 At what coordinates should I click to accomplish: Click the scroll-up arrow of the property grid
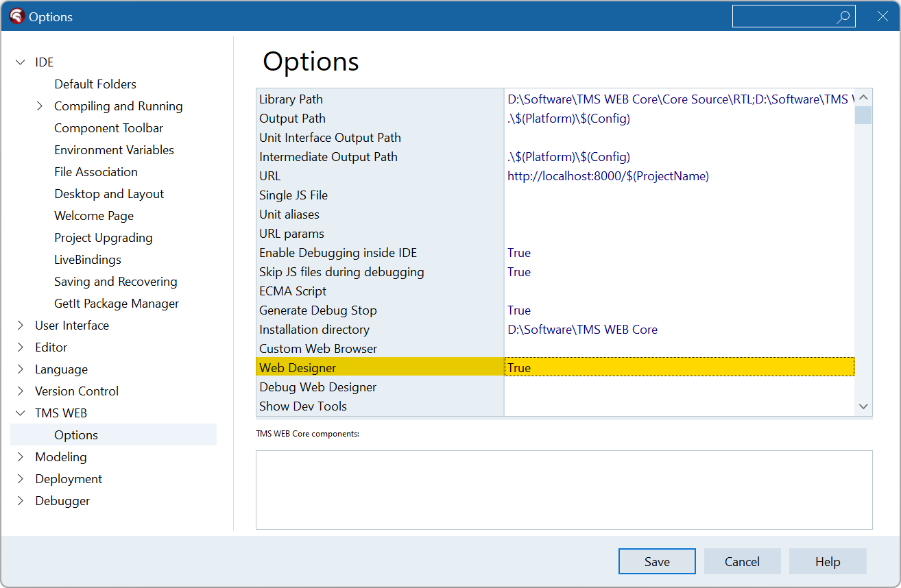[863, 98]
